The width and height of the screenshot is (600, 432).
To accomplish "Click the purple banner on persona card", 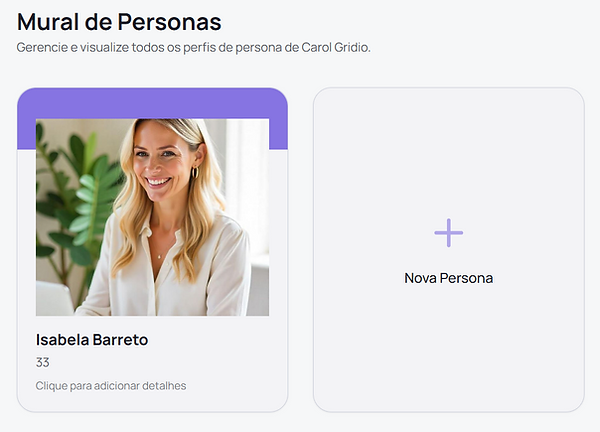I will [x=152, y=103].
